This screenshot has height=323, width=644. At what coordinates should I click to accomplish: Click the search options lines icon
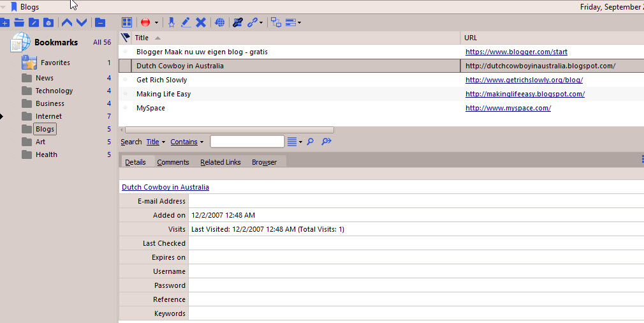click(x=291, y=142)
